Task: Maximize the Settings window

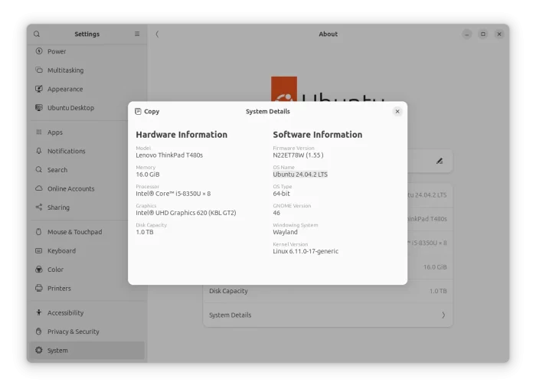Action: tap(483, 34)
